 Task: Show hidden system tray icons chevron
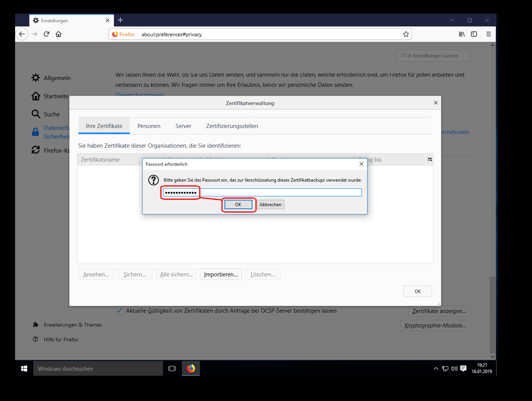[436, 369]
